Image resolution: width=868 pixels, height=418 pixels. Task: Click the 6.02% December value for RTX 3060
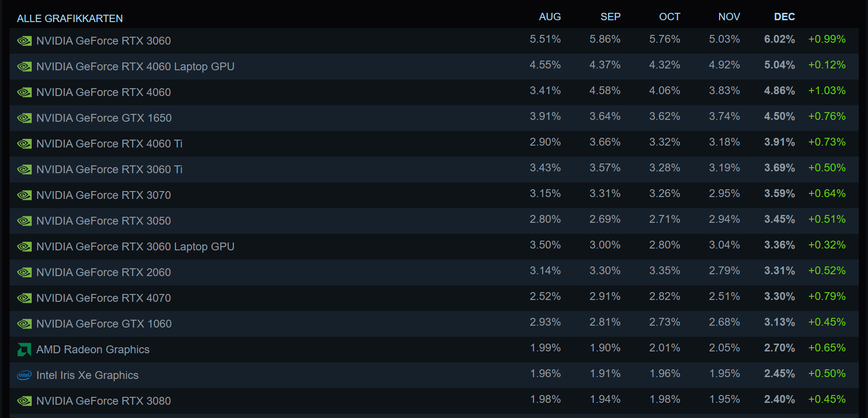click(779, 39)
